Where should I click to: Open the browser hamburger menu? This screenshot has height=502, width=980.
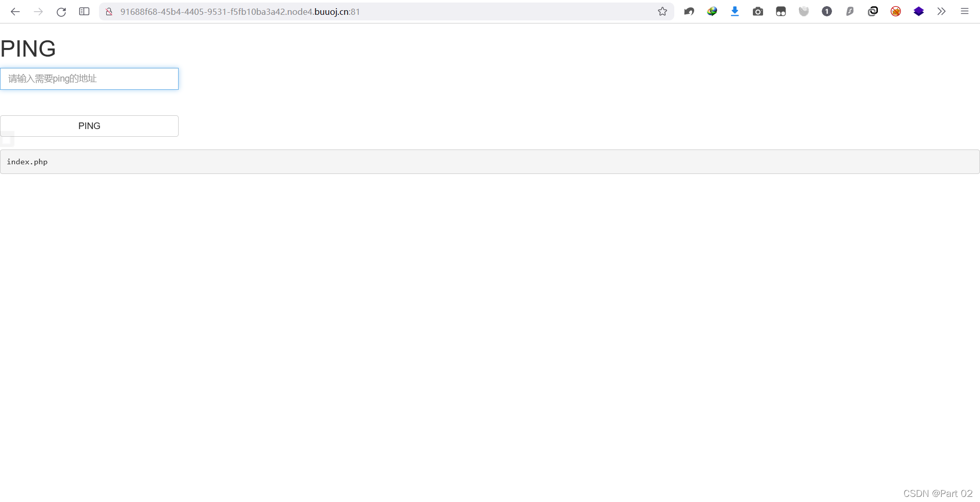coord(965,11)
